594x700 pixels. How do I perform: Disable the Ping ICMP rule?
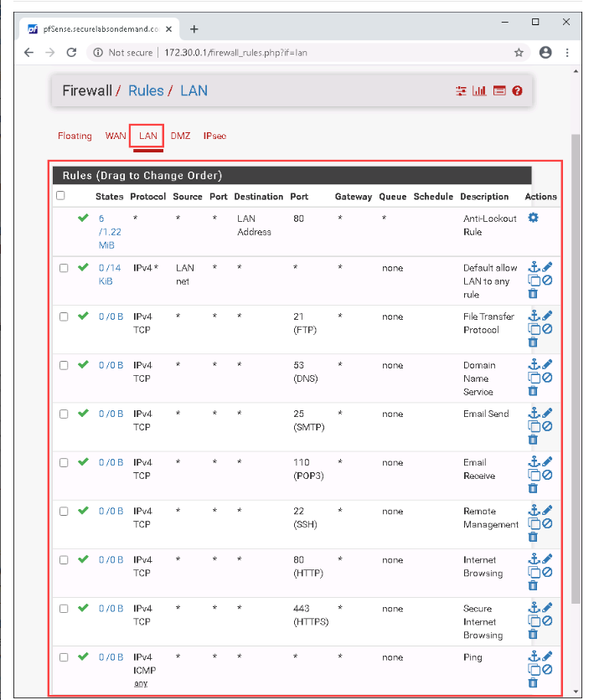[547, 670]
